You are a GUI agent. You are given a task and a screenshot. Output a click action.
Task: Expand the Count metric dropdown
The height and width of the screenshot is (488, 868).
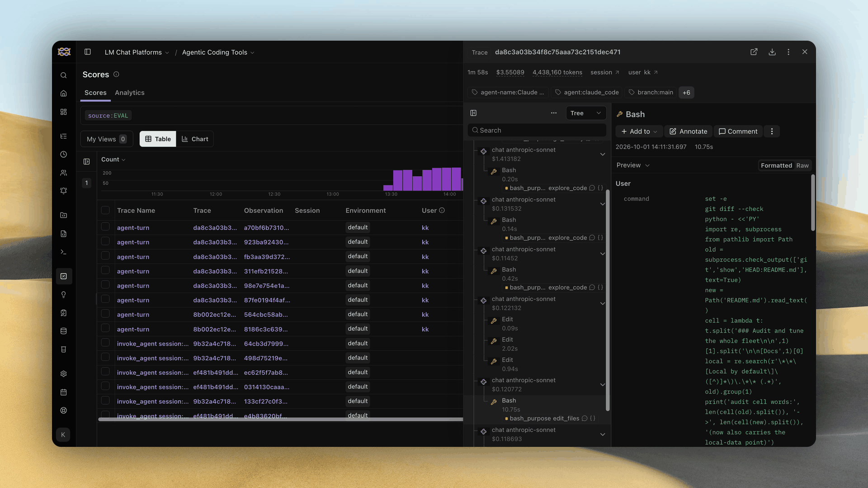pyautogui.click(x=113, y=160)
